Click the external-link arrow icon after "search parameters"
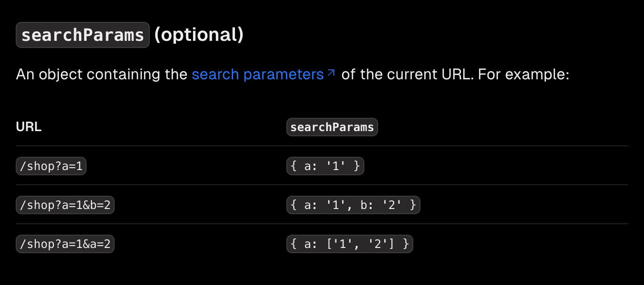This screenshot has width=644, height=285. [331, 73]
